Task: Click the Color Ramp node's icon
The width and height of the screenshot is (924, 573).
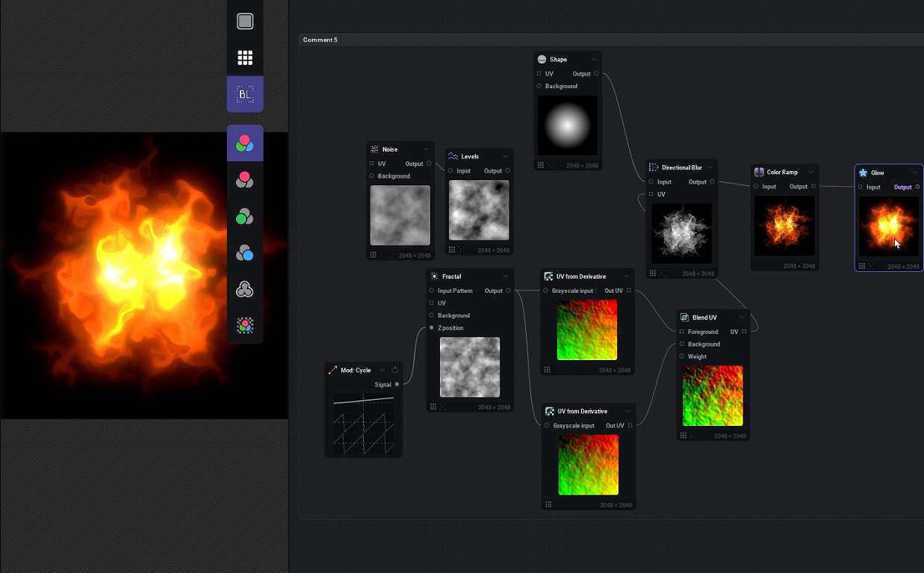Action: click(759, 172)
